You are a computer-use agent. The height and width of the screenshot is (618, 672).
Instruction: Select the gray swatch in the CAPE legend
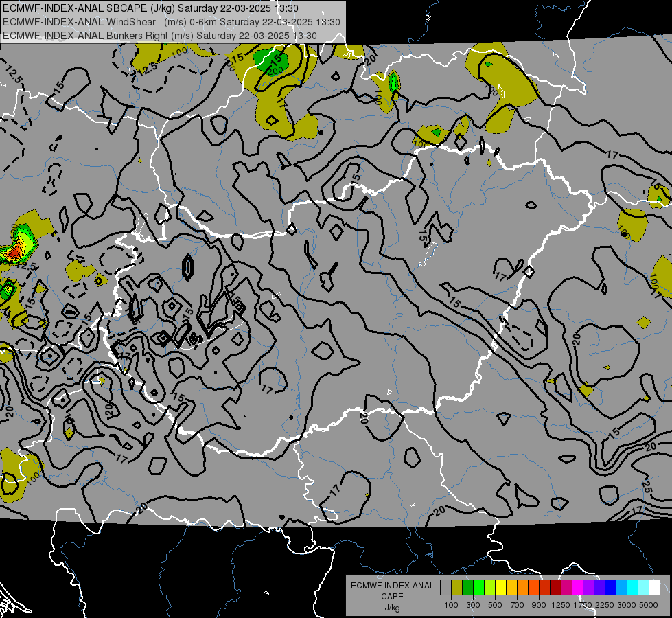(x=445, y=588)
